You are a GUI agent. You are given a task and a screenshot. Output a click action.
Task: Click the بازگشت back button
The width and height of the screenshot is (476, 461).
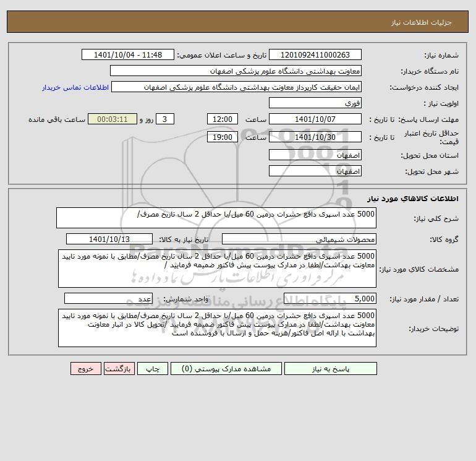tap(119, 369)
